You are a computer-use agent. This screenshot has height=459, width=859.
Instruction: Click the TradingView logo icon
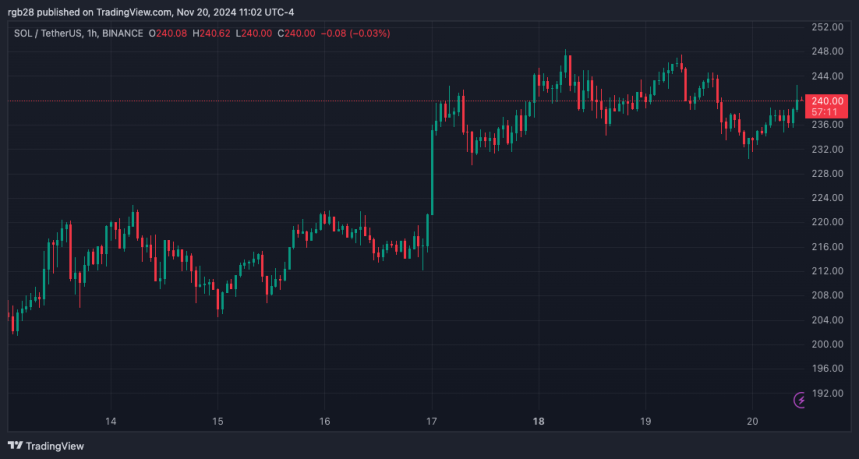(15, 446)
